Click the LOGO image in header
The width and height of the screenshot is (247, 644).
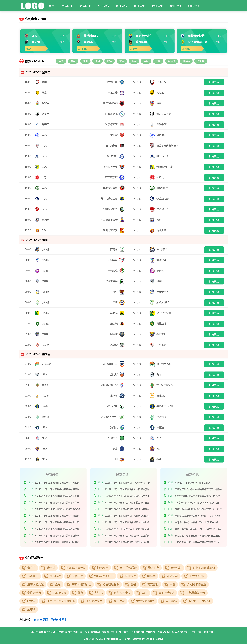pos(32,6)
